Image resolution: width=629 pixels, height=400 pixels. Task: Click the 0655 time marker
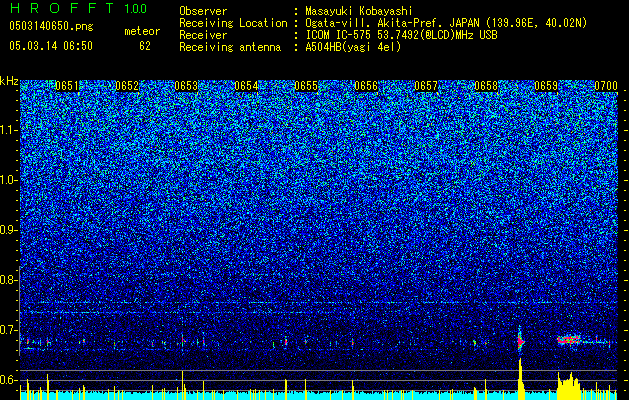[x=306, y=86]
